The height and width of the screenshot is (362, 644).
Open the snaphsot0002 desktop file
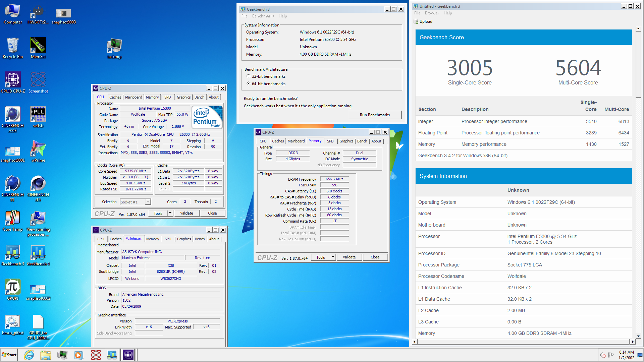[x=38, y=292]
